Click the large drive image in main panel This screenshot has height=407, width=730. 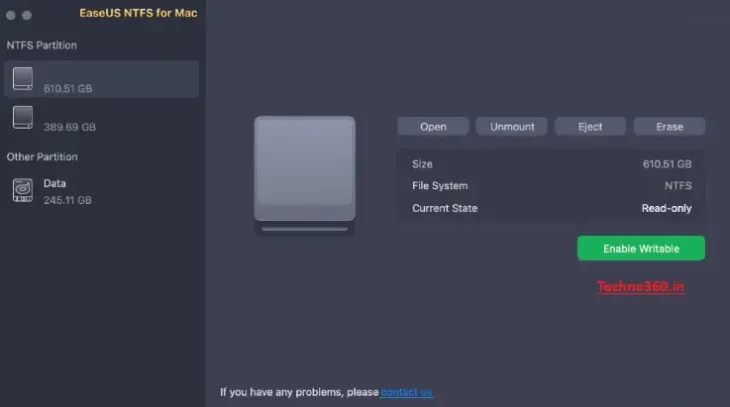(304, 170)
